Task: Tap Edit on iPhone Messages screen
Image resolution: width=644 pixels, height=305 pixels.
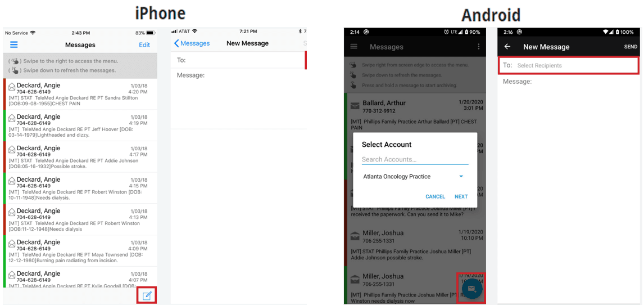Action: pyautogui.click(x=144, y=45)
